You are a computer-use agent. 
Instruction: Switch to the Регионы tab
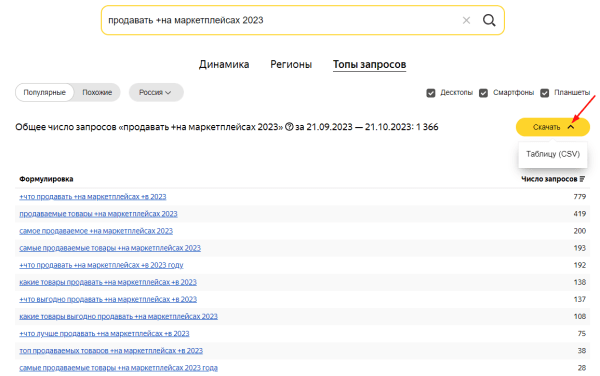click(291, 64)
